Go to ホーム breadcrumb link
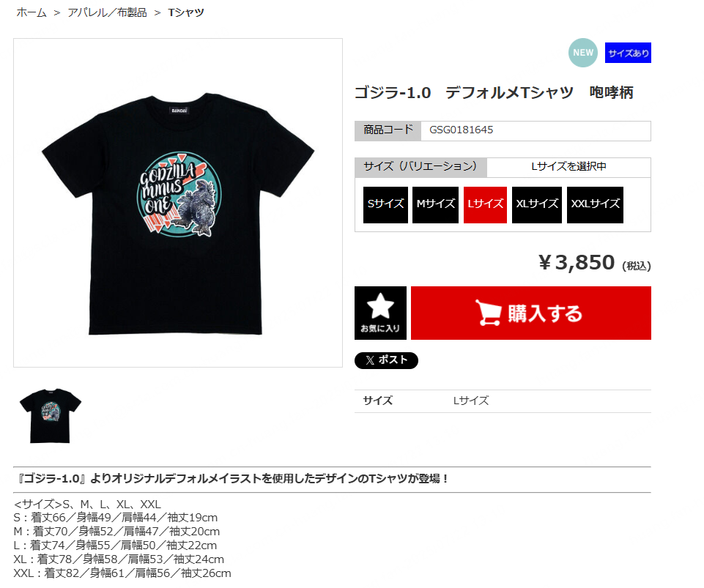Screen dimensions: 704x588 (x=32, y=12)
